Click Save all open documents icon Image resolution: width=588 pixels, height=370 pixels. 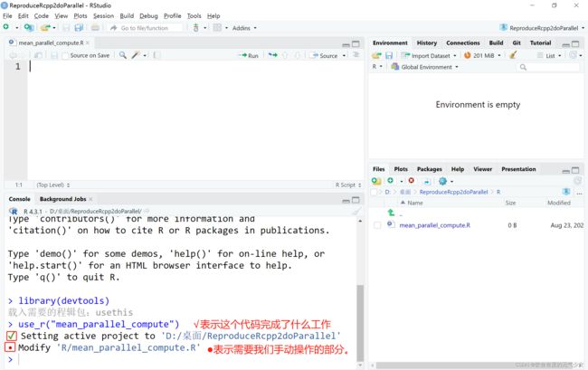click(79, 28)
